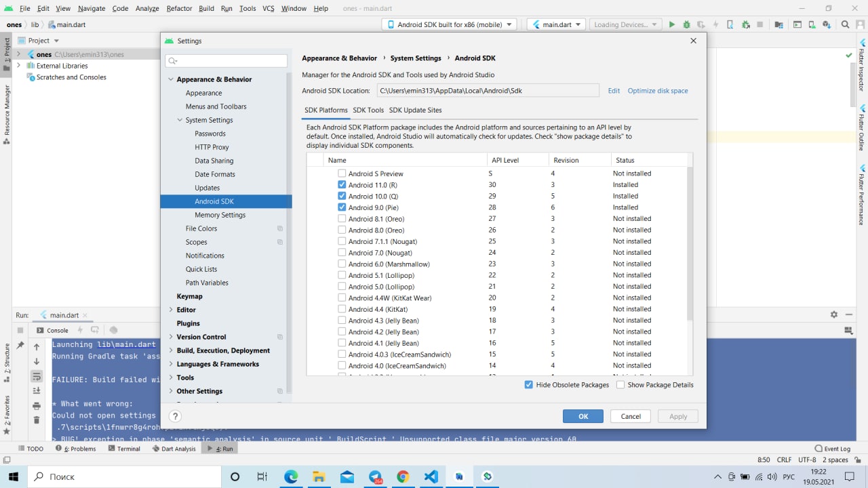Click the console down arrow icon
This screenshot has width=868, height=488.
(37, 361)
